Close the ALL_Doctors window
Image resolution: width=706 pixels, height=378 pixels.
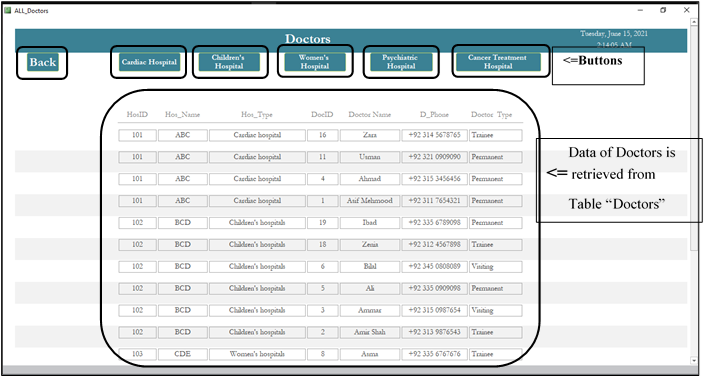point(687,10)
